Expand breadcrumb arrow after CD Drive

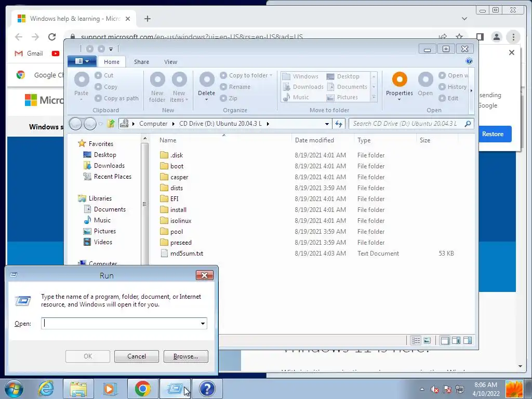coord(268,124)
